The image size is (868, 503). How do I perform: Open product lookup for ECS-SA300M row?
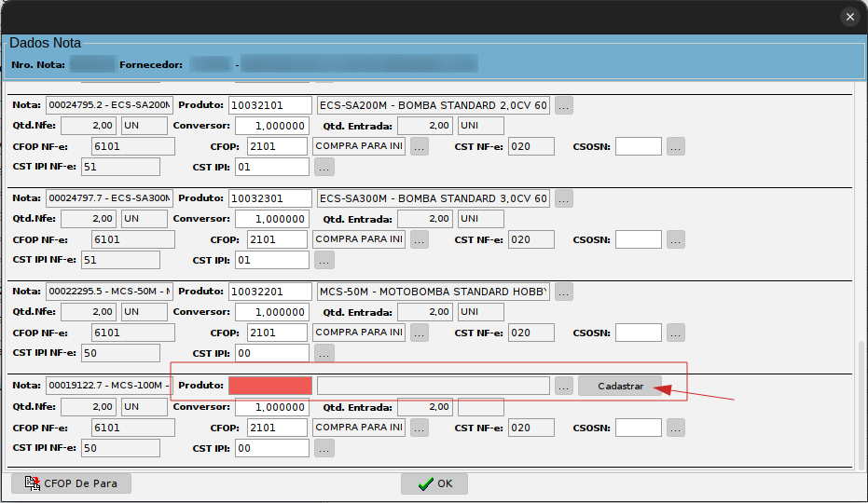tap(564, 198)
